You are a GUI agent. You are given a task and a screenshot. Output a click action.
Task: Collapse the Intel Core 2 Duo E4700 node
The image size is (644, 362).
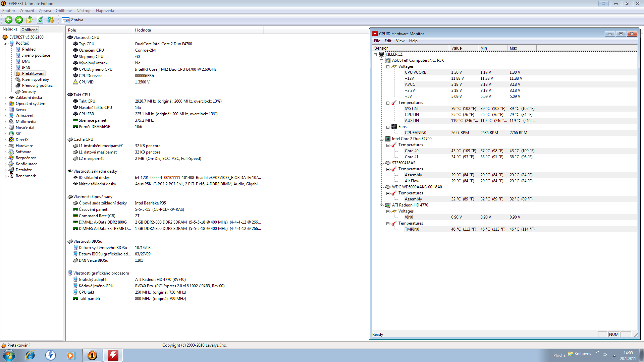[x=381, y=139]
